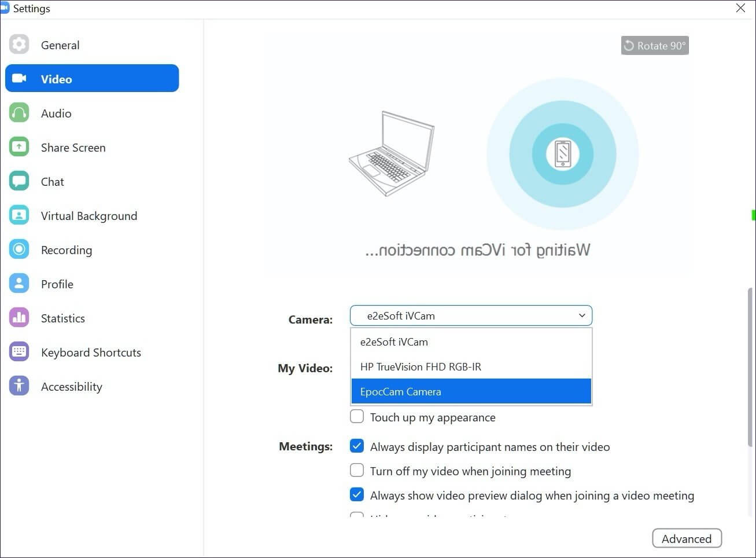756x558 pixels.
Task: Click the mirrored Waiting for iVCam text
Action: [478, 250]
